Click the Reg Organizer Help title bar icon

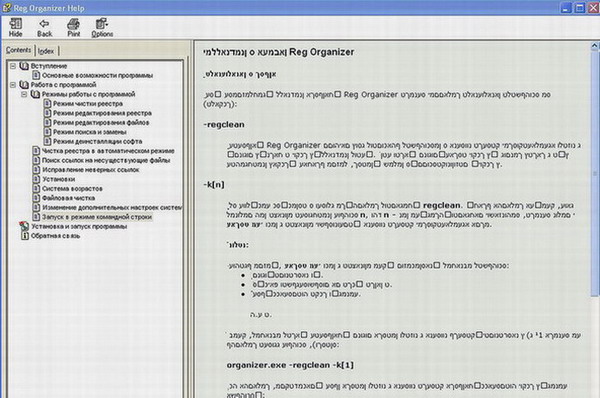(x=7, y=8)
